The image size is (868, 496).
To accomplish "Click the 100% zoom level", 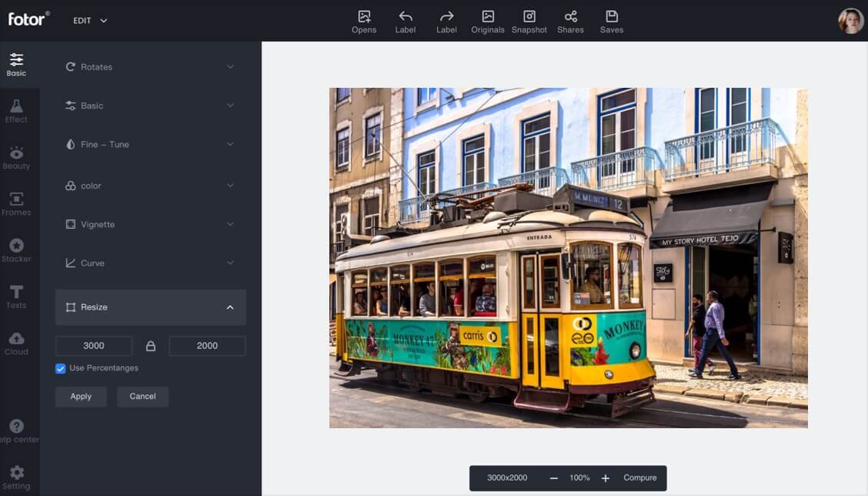I will pyautogui.click(x=579, y=478).
